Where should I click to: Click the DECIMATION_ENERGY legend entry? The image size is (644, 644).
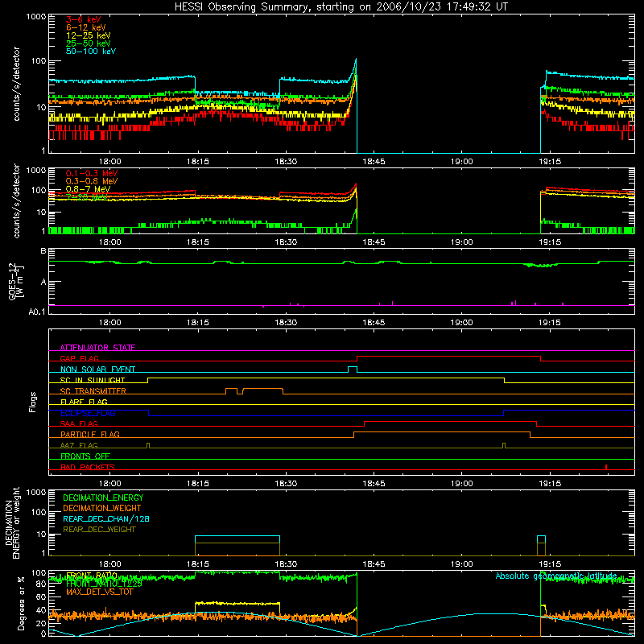(x=103, y=497)
